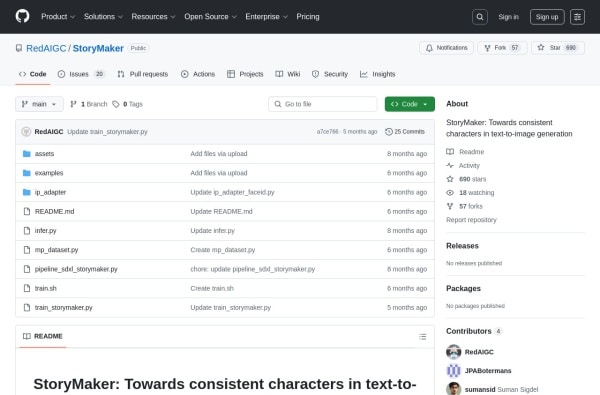
Task: Open the 1 Branch link
Action: click(89, 104)
